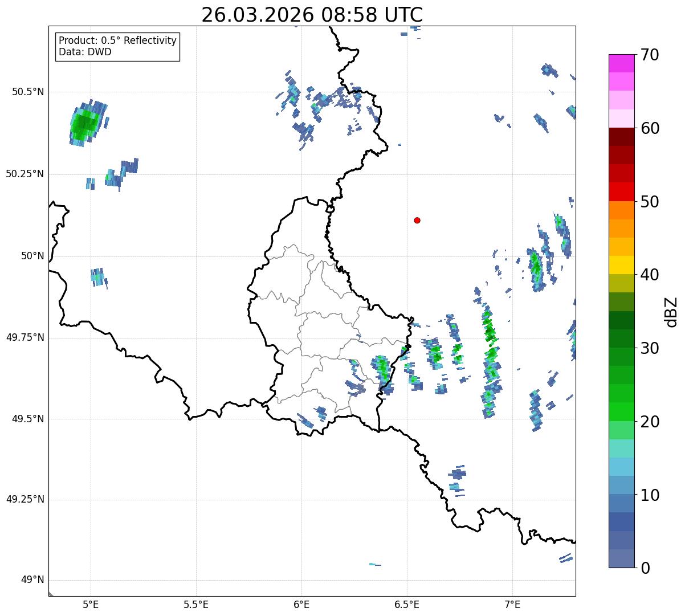Click the longitude label "5°E"
This screenshot has width=685, height=616.
click(91, 604)
